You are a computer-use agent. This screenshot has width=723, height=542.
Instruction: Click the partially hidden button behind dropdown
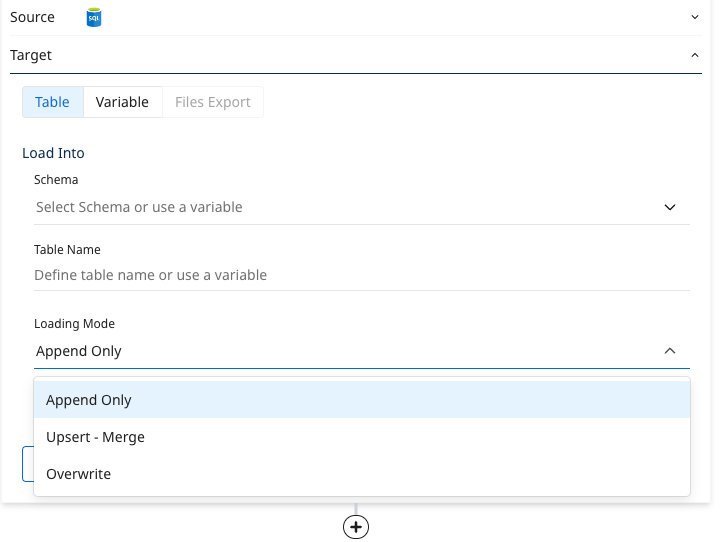(27, 464)
